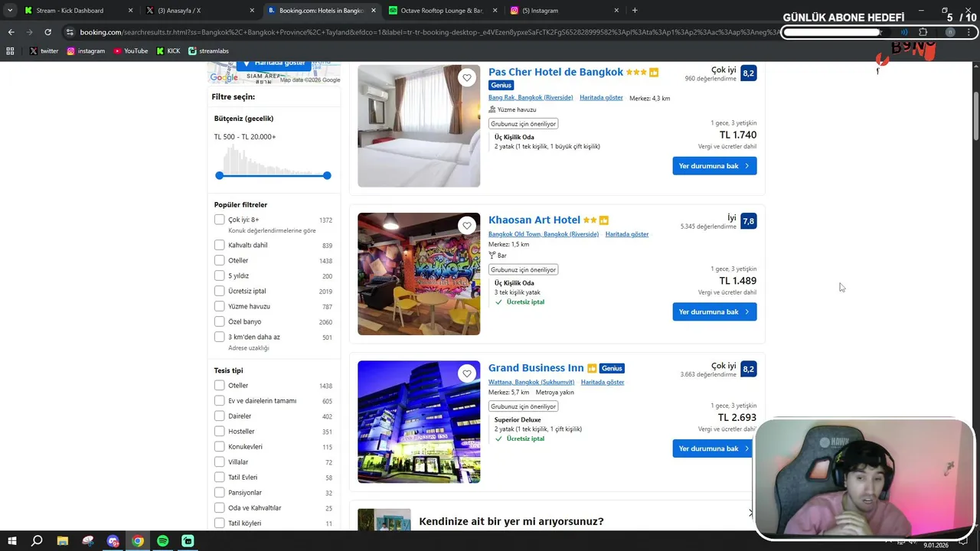Tick the '5 yıldız' filter
The width and height of the screenshot is (980, 551).
coord(220,275)
